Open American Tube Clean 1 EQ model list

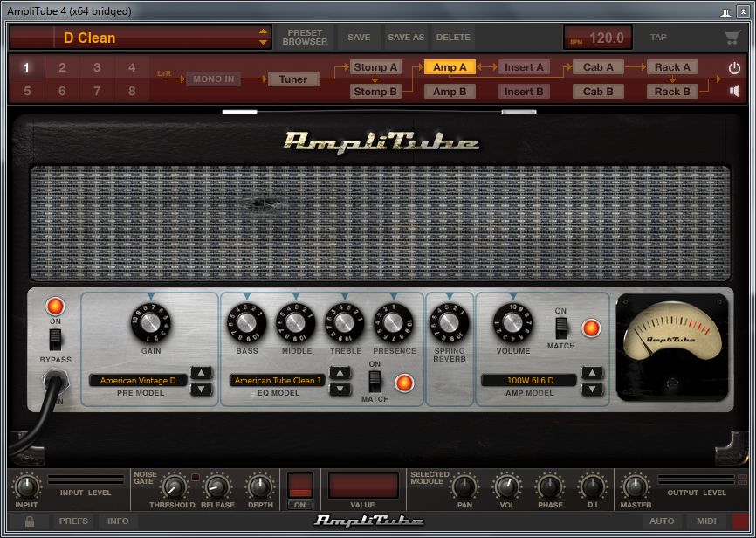pos(278,381)
